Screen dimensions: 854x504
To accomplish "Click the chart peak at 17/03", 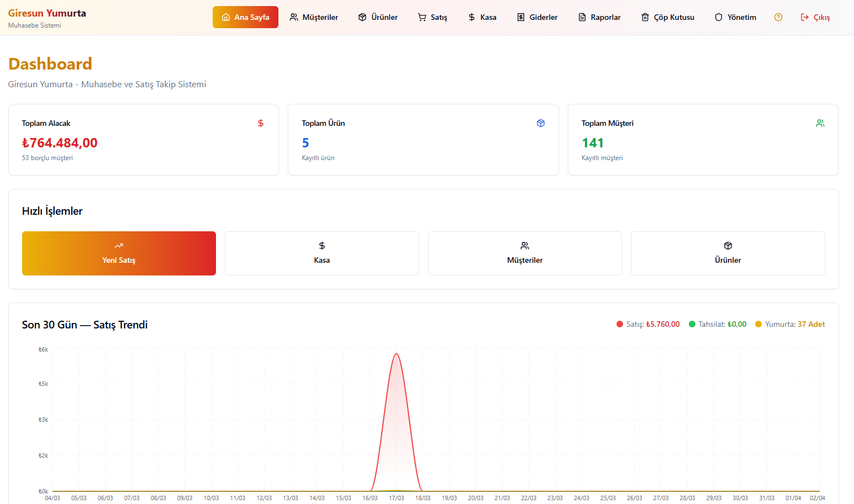I will [x=397, y=354].
